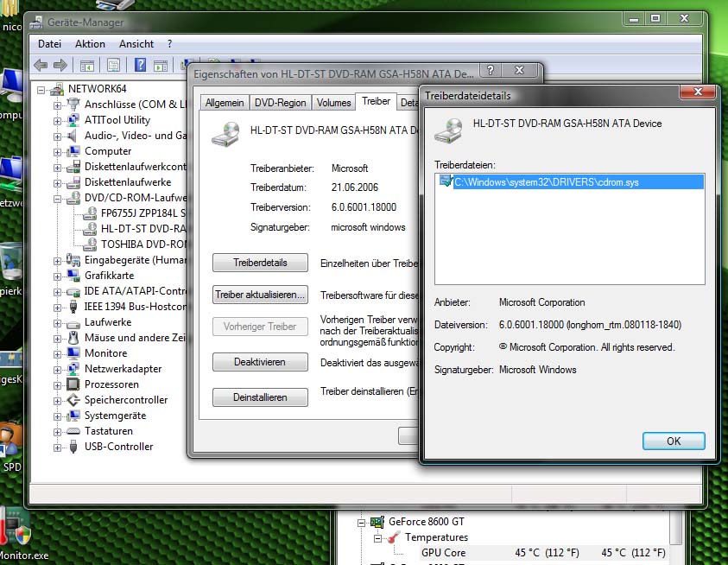The width and height of the screenshot is (728, 565).
Task: Click OK in Treiberdateidetails dialog
Action: 674,441
